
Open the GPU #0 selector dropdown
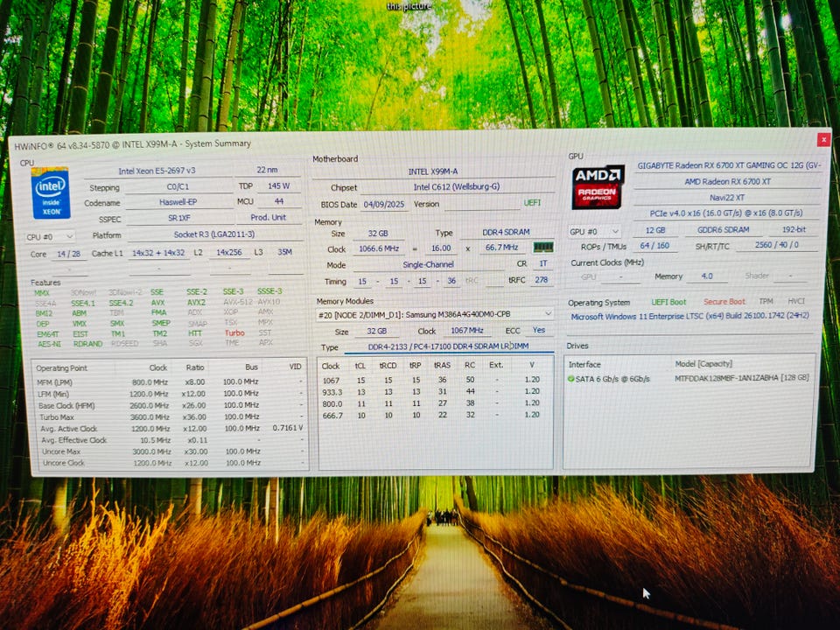(x=595, y=231)
